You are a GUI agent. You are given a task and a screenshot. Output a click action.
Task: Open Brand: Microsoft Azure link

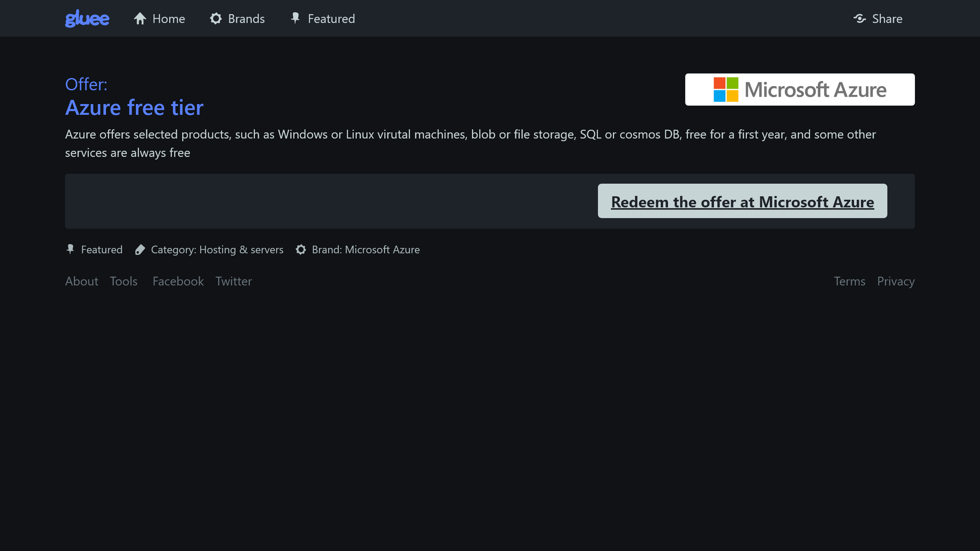[358, 249]
